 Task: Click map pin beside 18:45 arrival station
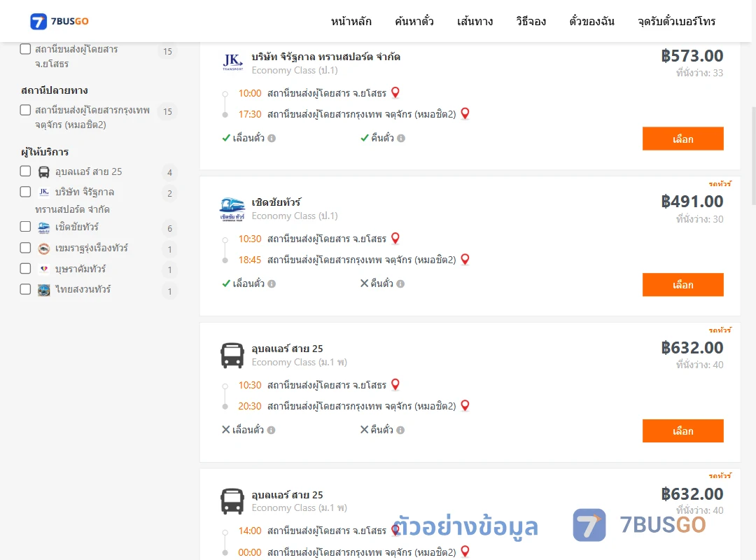(x=465, y=260)
